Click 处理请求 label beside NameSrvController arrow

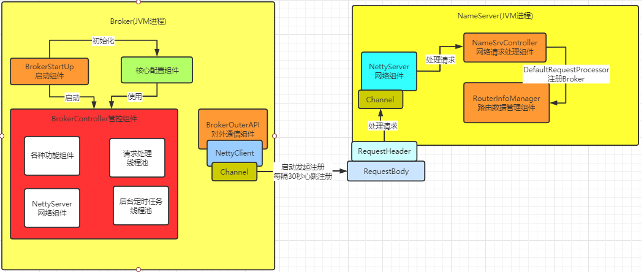(x=440, y=60)
